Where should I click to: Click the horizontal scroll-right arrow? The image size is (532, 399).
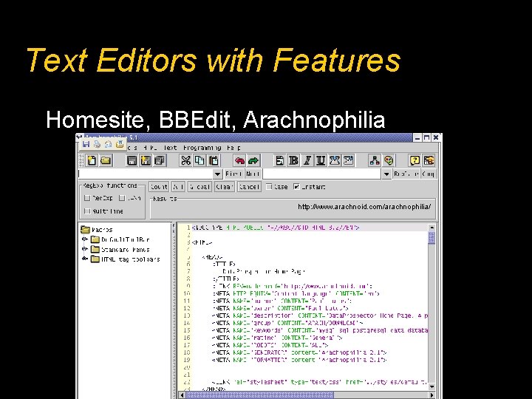(x=432, y=395)
